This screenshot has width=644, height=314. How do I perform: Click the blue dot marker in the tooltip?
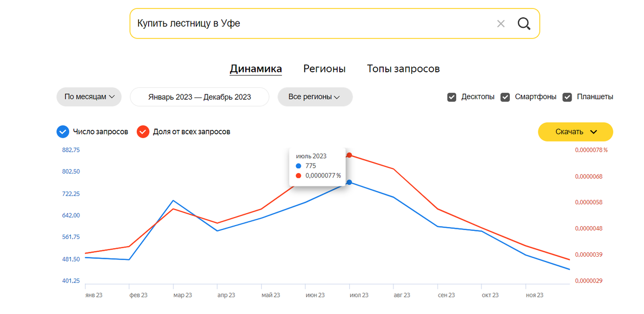click(299, 166)
